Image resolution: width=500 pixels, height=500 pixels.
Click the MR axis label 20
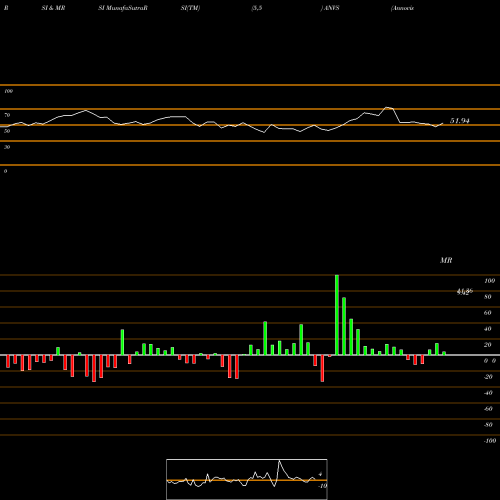pos(488,345)
